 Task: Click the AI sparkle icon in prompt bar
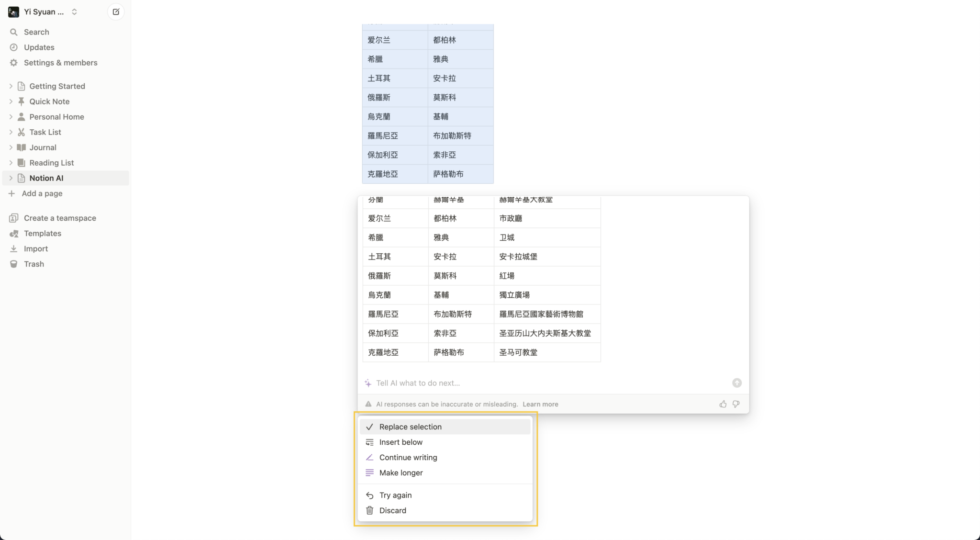368,382
